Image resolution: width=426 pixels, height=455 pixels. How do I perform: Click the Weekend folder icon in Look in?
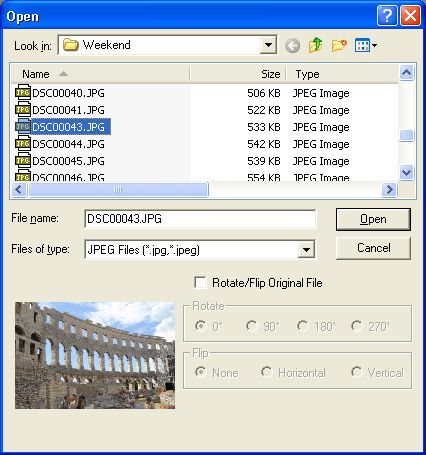[70, 45]
